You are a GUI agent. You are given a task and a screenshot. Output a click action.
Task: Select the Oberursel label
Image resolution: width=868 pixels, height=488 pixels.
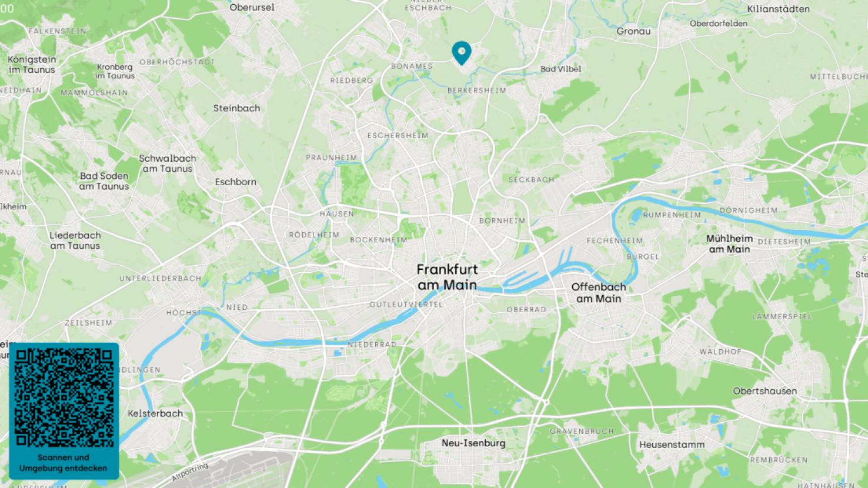[x=252, y=8]
